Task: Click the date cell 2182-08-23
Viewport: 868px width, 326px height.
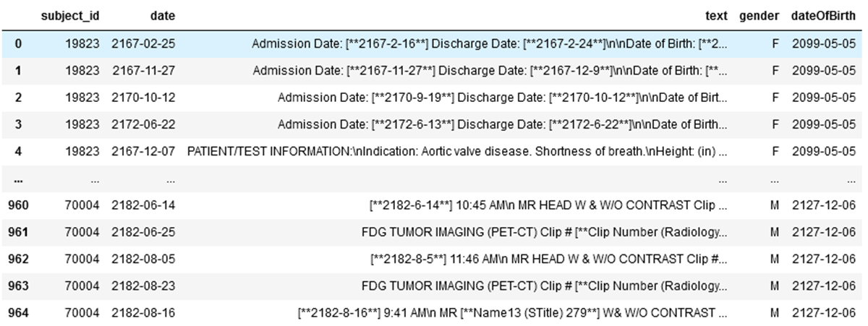Action: [143, 286]
